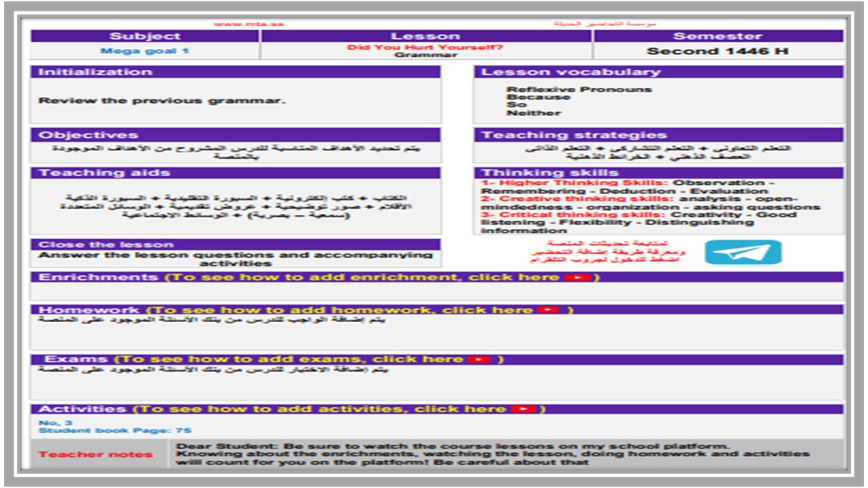Screen dimensions: 868x488
Task: Click the Arabic text under Teaching strategies
Action: 658,152
